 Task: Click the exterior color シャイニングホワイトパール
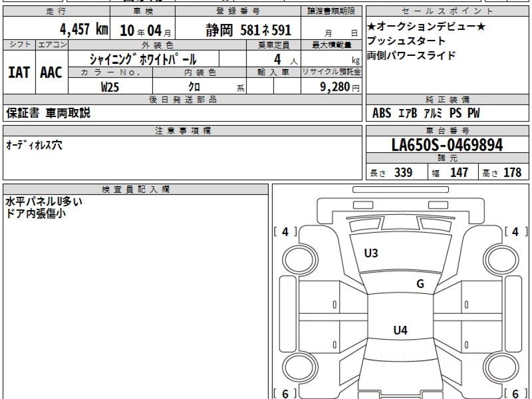143,59
